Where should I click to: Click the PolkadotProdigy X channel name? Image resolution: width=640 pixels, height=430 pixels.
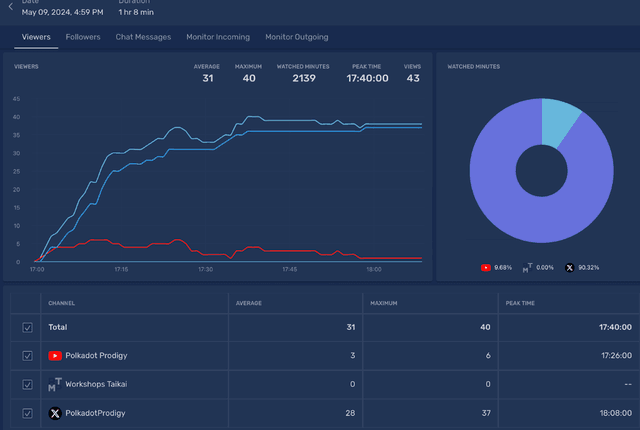coord(96,413)
